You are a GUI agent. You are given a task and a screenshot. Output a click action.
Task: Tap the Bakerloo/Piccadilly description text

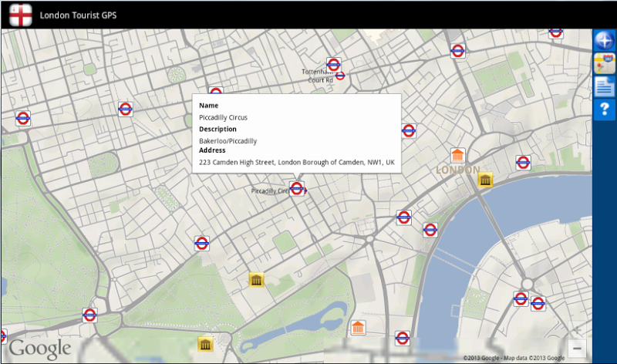(228, 141)
